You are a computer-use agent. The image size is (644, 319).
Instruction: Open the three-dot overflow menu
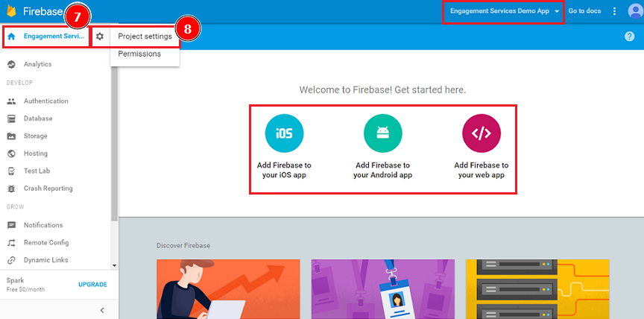(614, 11)
